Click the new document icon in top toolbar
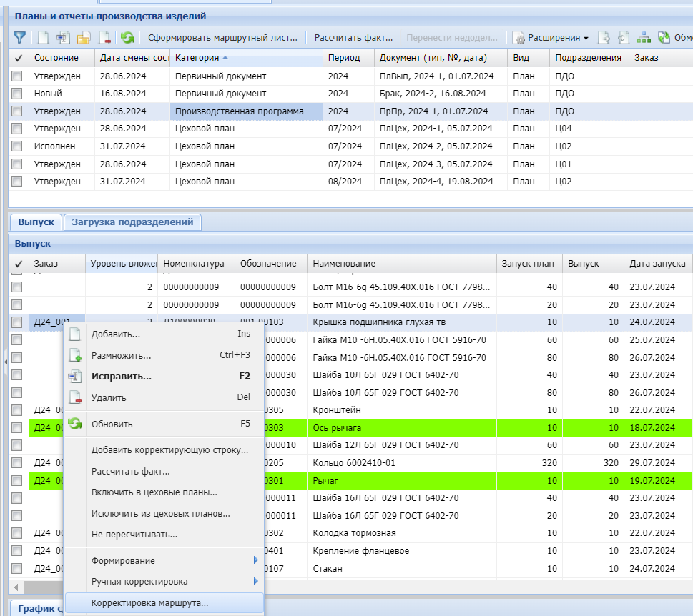 [x=43, y=37]
